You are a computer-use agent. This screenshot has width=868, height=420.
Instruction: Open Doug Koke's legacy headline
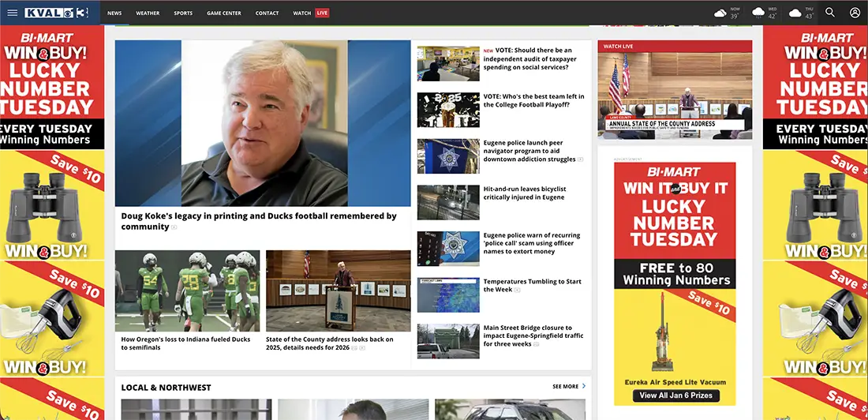(259, 221)
